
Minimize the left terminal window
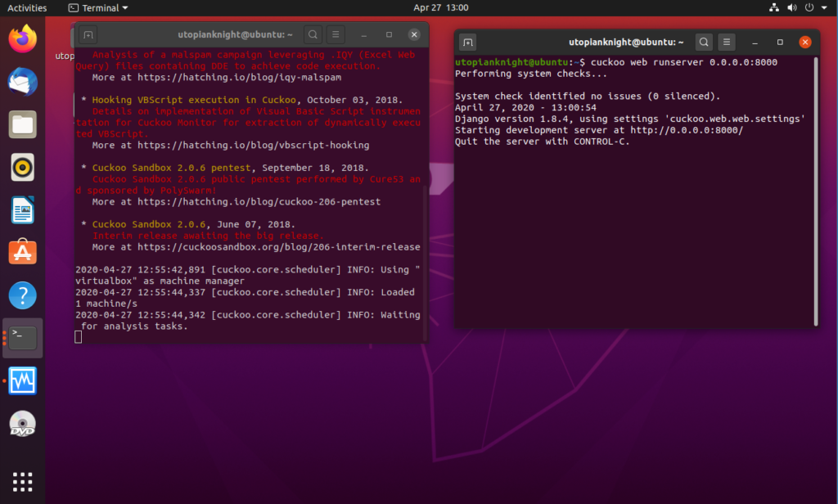[364, 34]
